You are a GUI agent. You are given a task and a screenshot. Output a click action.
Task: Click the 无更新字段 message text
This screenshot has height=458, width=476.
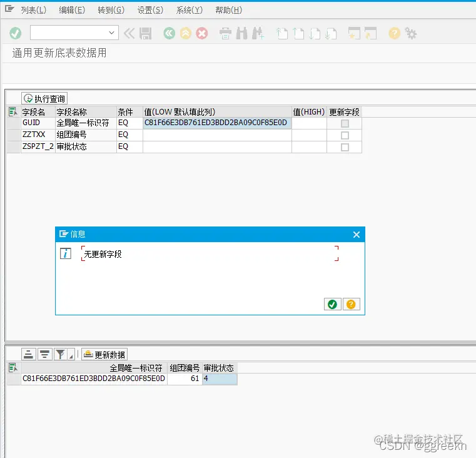coord(103,254)
